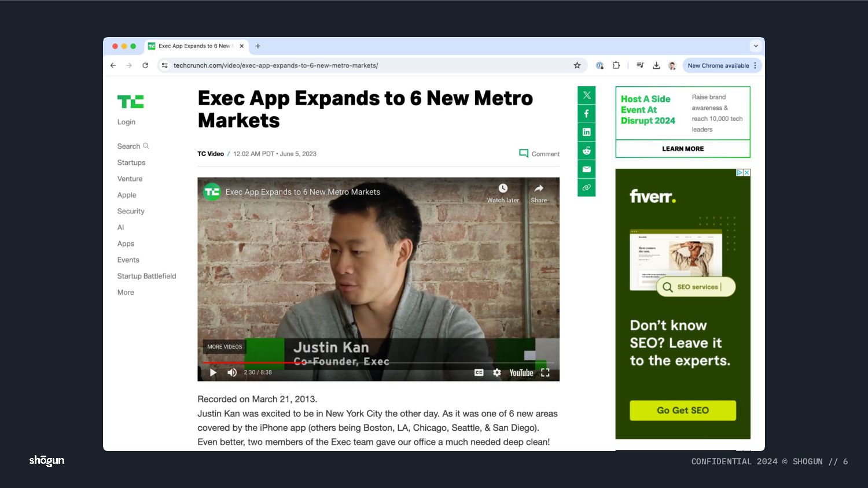Toggle closed captions on video
The image size is (868, 488).
(479, 373)
